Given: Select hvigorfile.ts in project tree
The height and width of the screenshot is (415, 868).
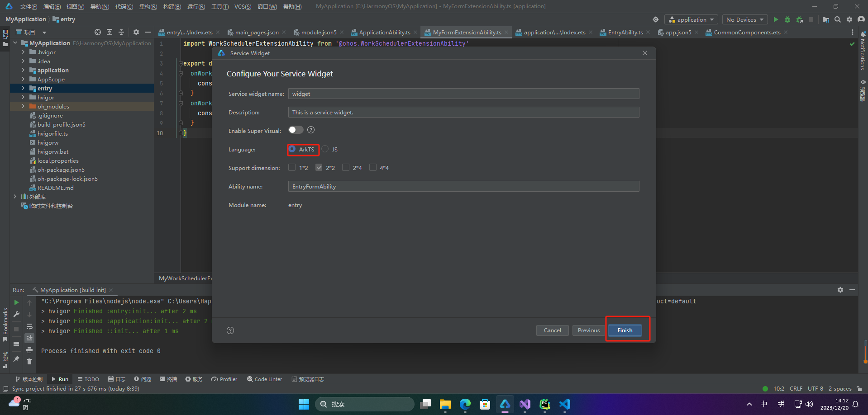Looking at the screenshot, I should tap(52, 133).
